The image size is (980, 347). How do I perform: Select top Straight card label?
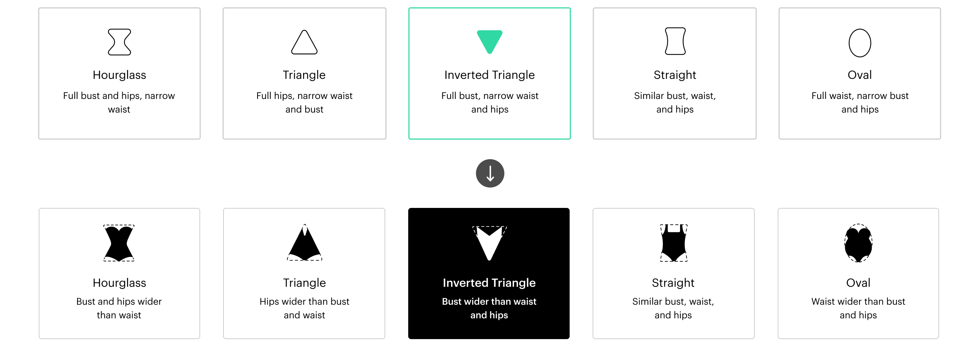coord(675,75)
